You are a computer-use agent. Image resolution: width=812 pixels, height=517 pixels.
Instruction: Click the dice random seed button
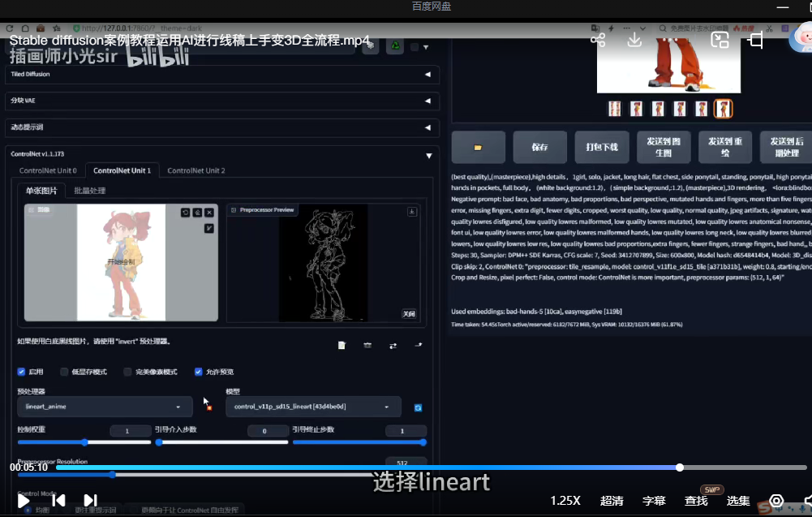tap(370, 46)
